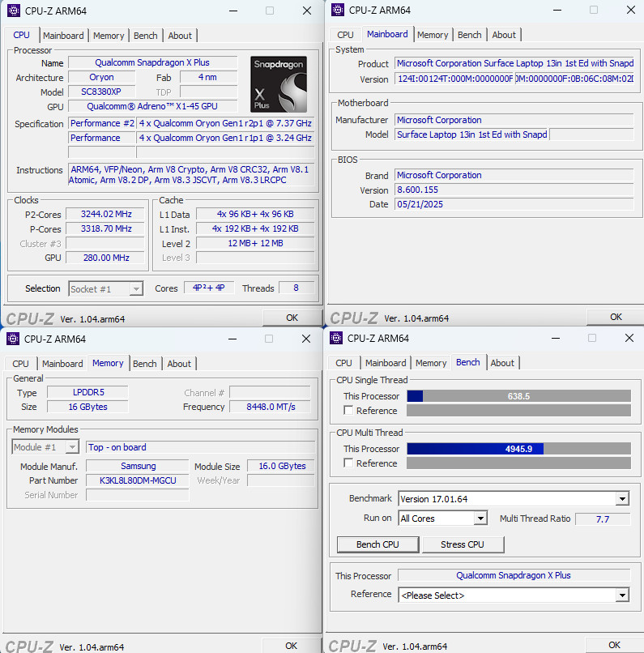Click CPU-Z app icon in Bench window title

click(x=336, y=338)
